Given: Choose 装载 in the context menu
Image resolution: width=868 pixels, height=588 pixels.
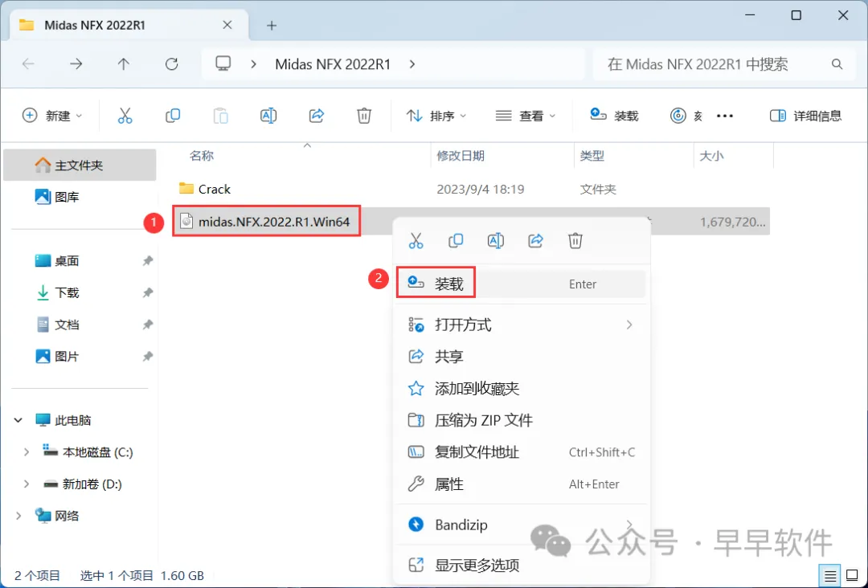Looking at the screenshot, I should [x=522, y=284].
